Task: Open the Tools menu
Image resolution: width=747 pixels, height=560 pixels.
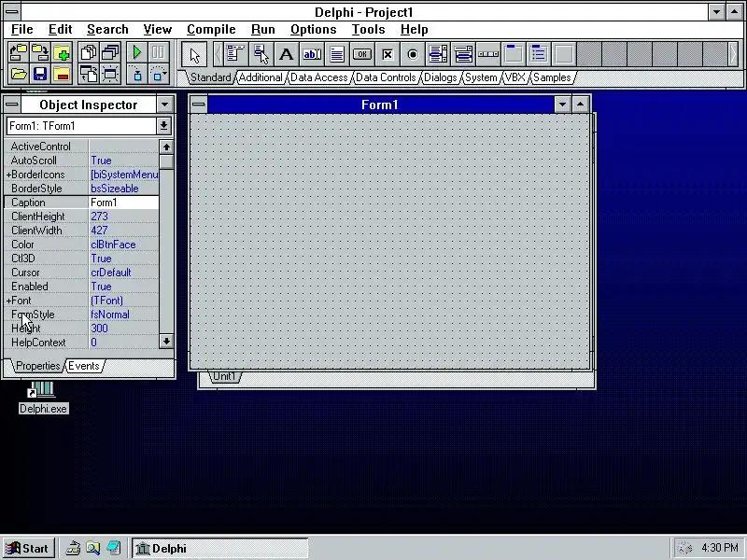Action: pos(368,30)
